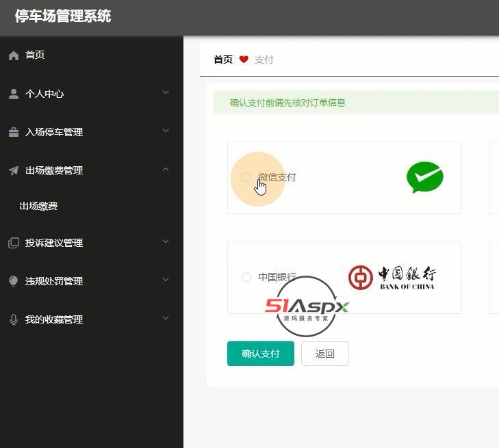The width and height of the screenshot is (499, 448).
Task: Click the 确认支付 button
Action: [261, 354]
